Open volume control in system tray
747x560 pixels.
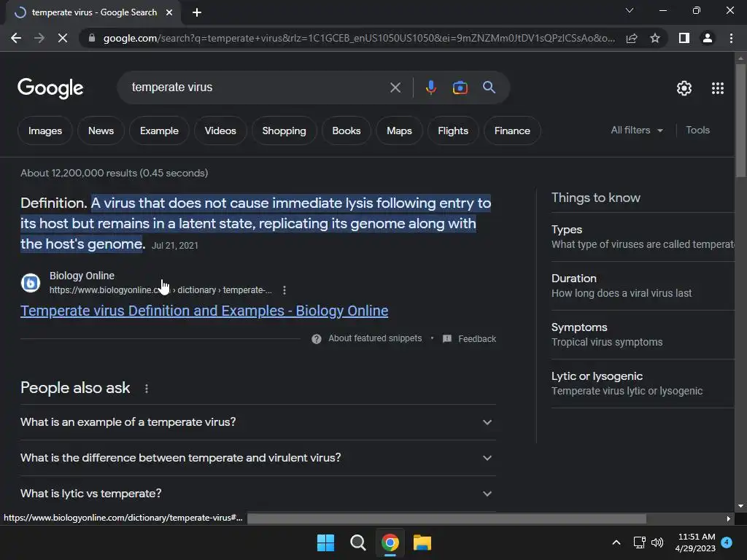click(657, 542)
